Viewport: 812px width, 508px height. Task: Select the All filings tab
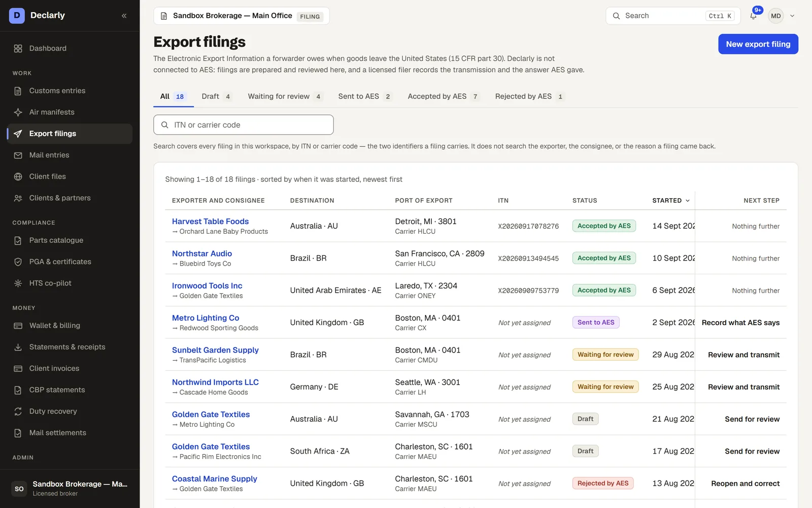click(x=173, y=97)
